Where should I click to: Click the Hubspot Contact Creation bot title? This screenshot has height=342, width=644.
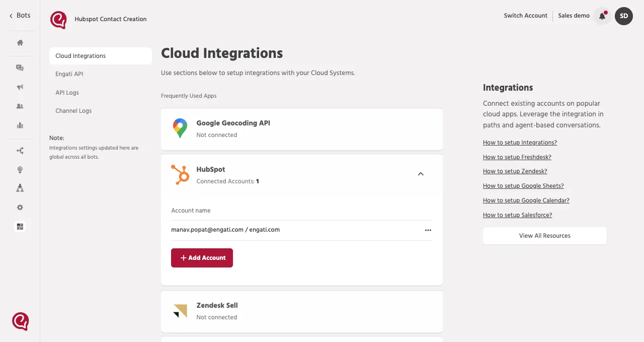tap(111, 19)
